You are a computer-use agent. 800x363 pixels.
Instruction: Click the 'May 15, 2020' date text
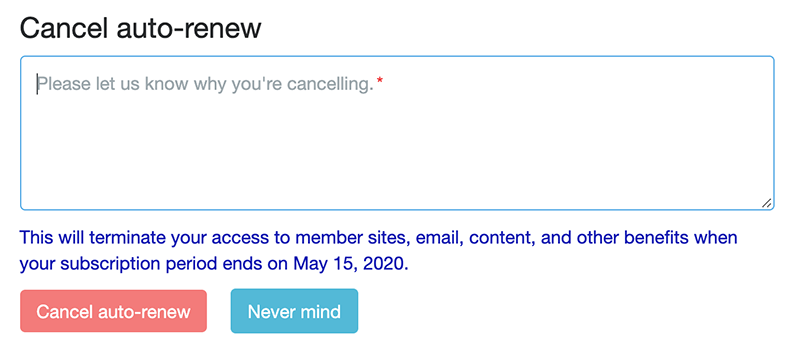point(348,264)
